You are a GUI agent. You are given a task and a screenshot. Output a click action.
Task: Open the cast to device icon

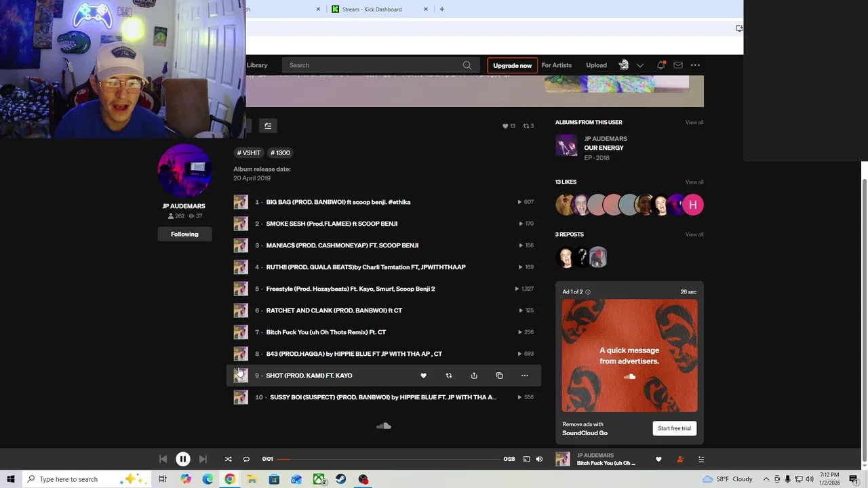[x=526, y=459]
